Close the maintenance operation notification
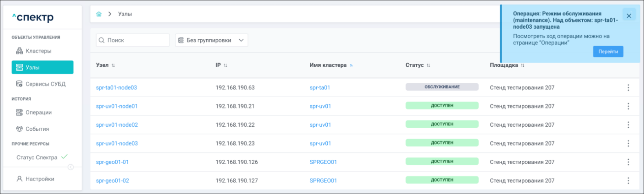 click(x=629, y=16)
